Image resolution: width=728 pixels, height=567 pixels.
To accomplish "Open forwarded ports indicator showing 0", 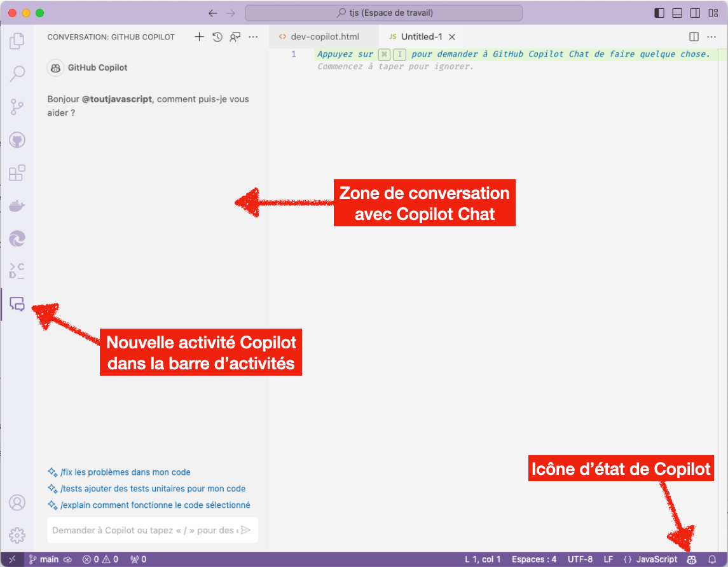I will [139, 559].
